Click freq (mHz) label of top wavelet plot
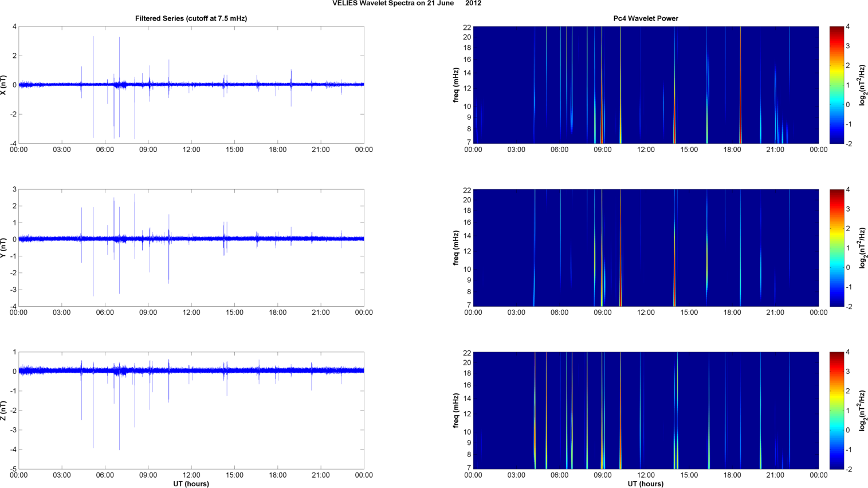 [456, 85]
